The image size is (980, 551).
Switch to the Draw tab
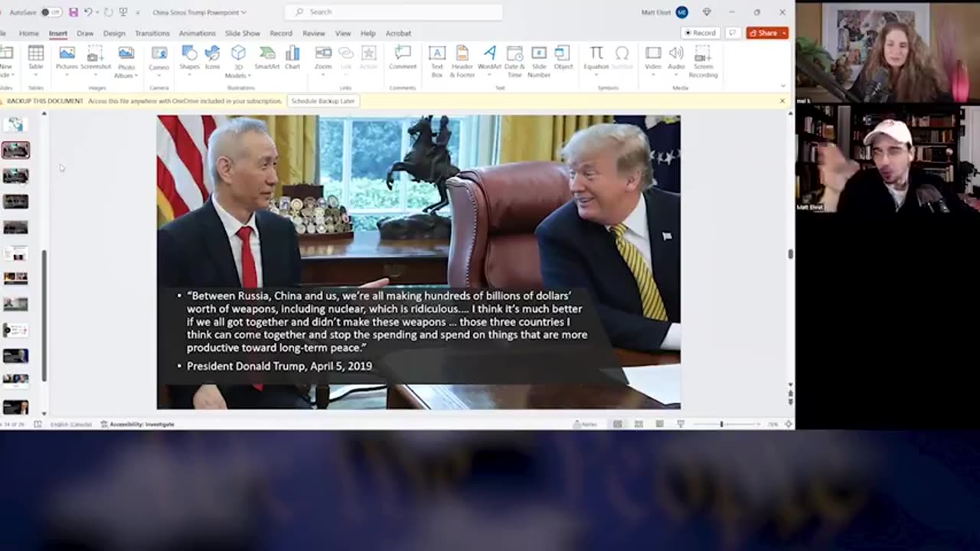pos(85,34)
